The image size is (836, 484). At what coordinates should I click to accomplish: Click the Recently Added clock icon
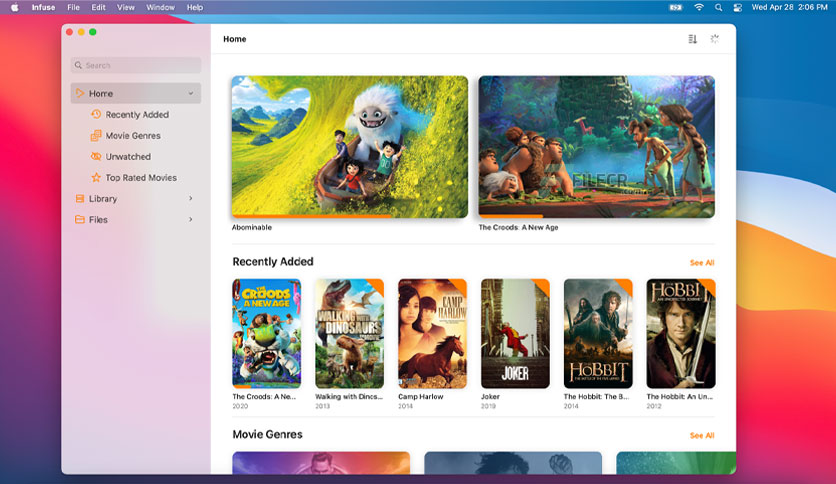click(96, 114)
